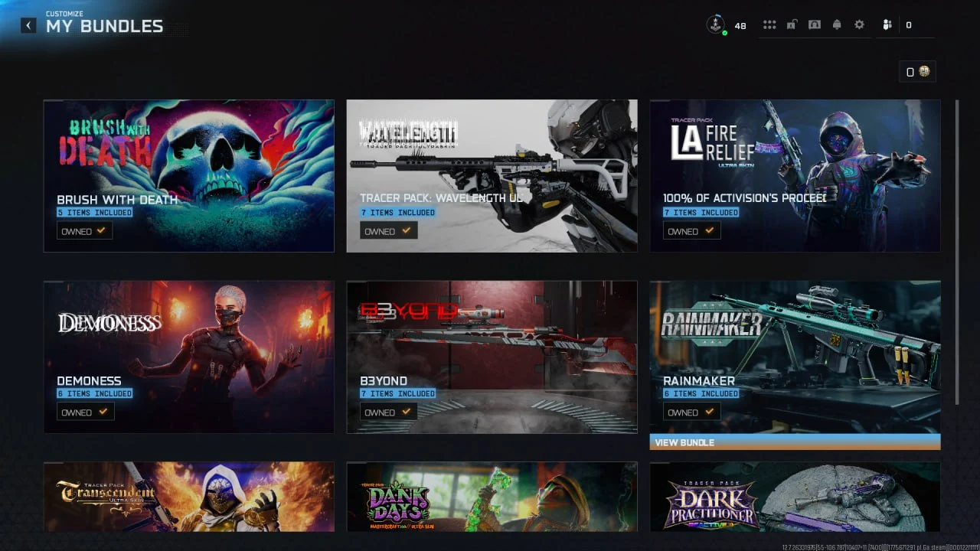Viewport: 980px width, 551px height.
Task: Open notifications bell
Action: click(837, 24)
